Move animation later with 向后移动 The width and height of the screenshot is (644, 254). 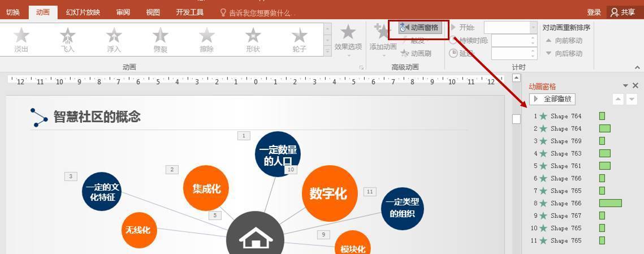[564, 53]
